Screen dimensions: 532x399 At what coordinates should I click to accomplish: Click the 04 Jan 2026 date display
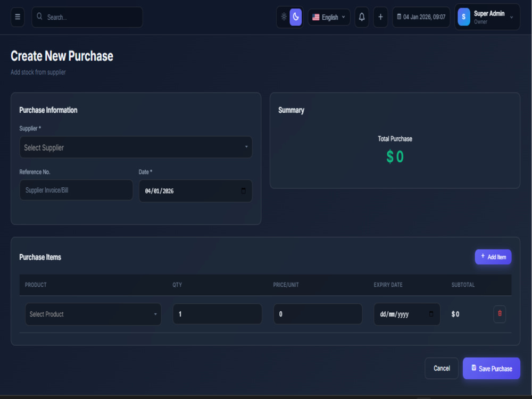421,17
